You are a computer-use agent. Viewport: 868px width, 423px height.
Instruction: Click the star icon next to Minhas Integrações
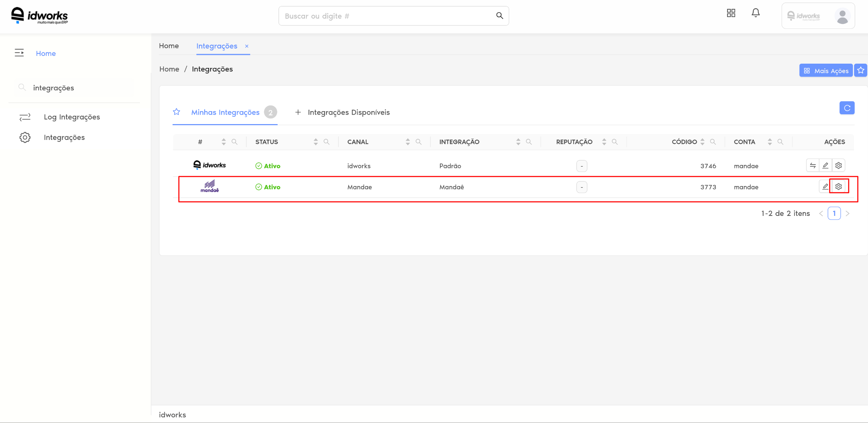coord(176,112)
